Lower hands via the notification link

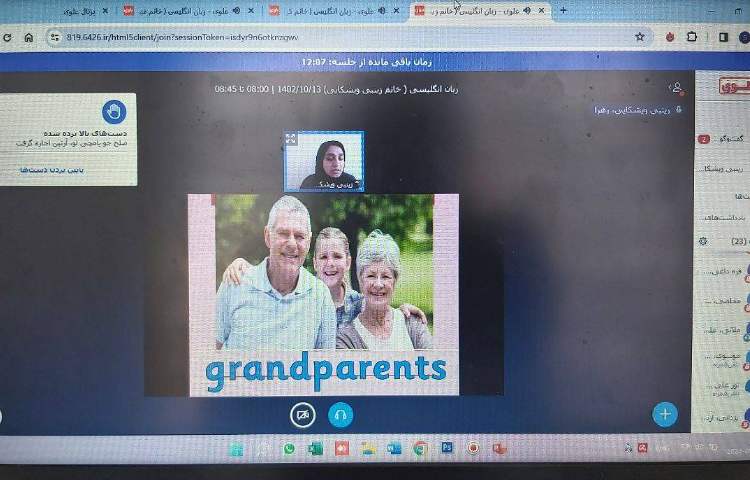pos(40,170)
